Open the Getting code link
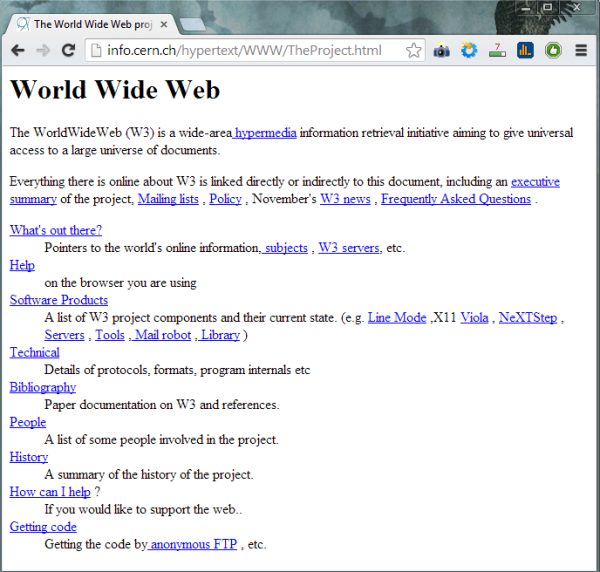600x572 pixels. pos(43,527)
